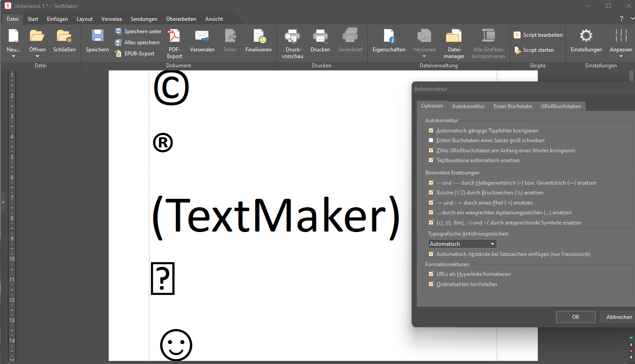Screen dimensions: 635x364
Task: Toggle Automatisch gängige Tippfehler korrigieren
Action: pos(431,131)
